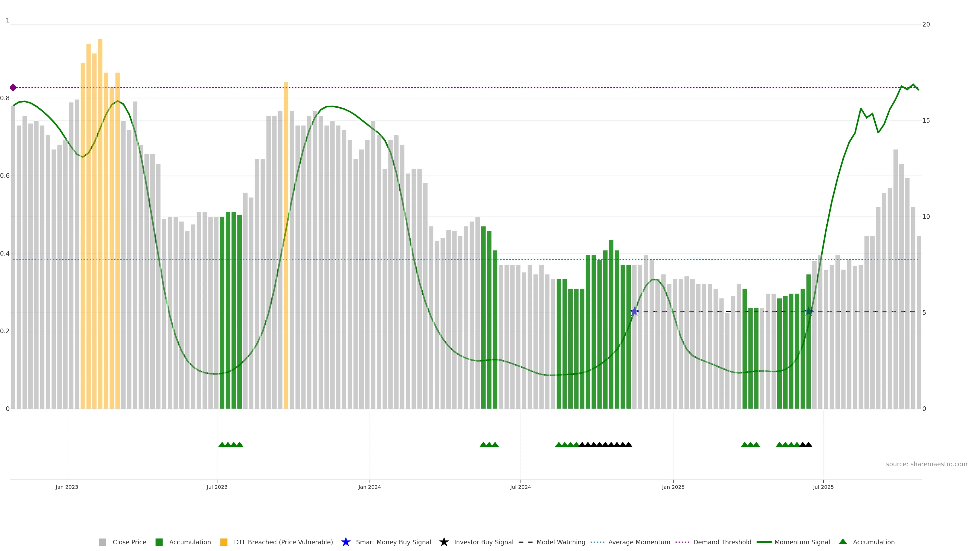
Task: Click the blue star marker near Jul 2025
Action: (x=809, y=312)
